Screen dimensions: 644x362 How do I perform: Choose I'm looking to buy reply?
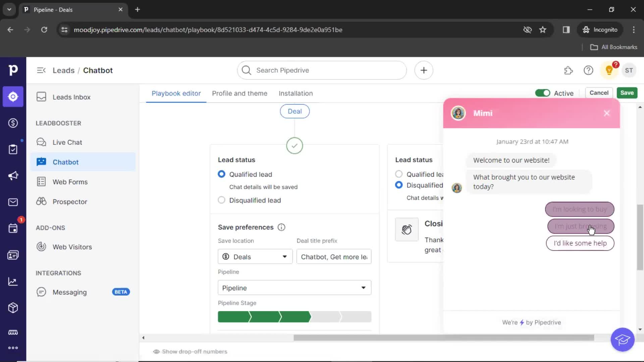pyautogui.click(x=579, y=209)
